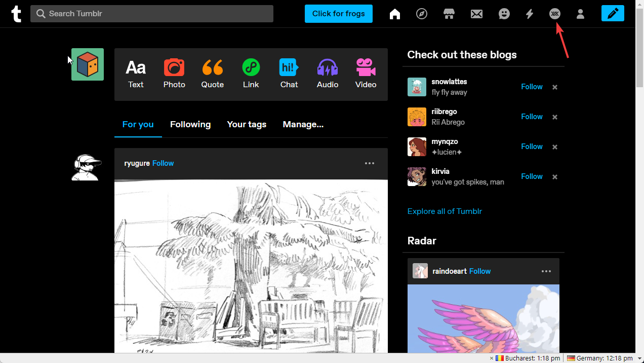The width and height of the screenshot is (644, 363).
Task: Open the activity lightning bolt icon
Action: (530, 14)
